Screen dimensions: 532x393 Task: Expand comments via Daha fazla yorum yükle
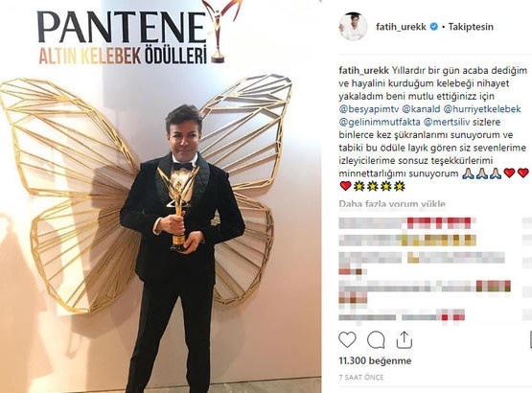(392, 203)
